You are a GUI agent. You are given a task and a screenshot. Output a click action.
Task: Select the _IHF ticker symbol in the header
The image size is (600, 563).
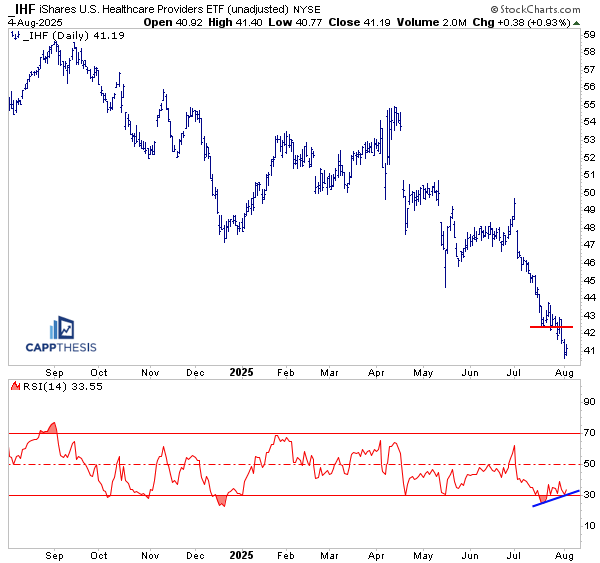click(x=22, y=9)
